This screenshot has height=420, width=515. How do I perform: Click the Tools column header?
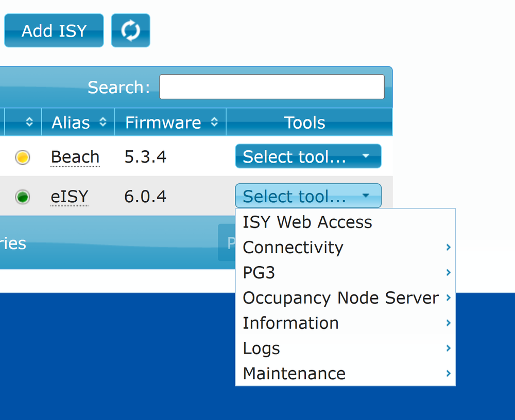pyautogui.click(x=304, y=122)
